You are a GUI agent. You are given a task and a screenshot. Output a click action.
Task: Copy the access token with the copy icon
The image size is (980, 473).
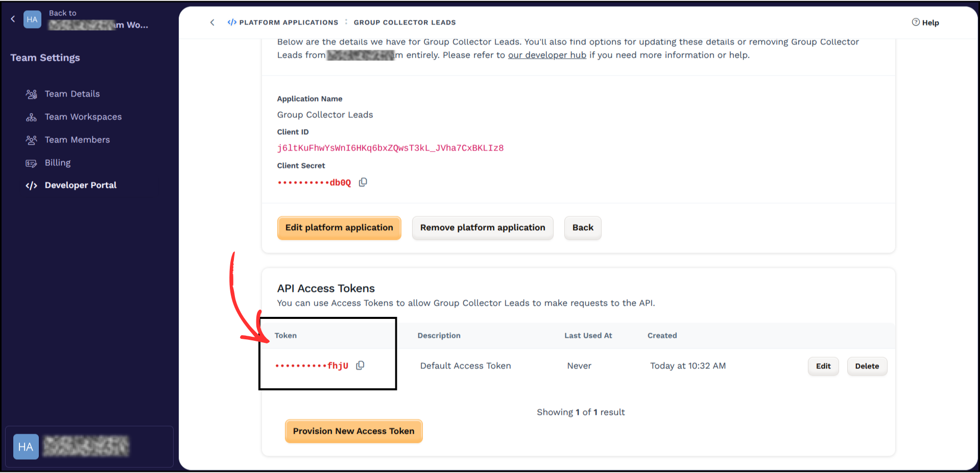pos(360,365)
